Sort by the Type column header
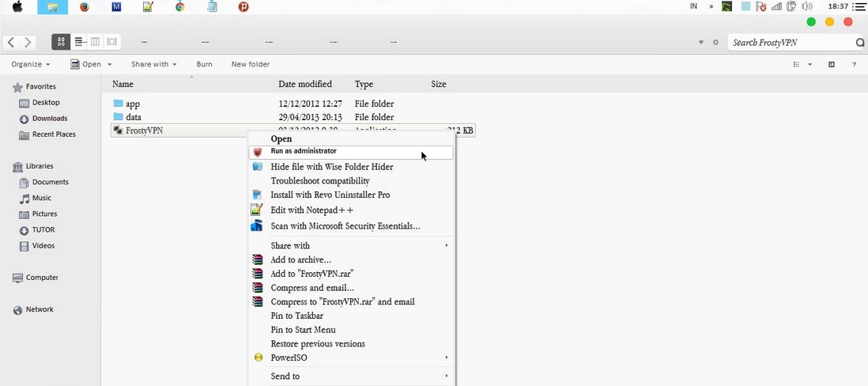Screen dimensions: 868x386 pos(364,84)
